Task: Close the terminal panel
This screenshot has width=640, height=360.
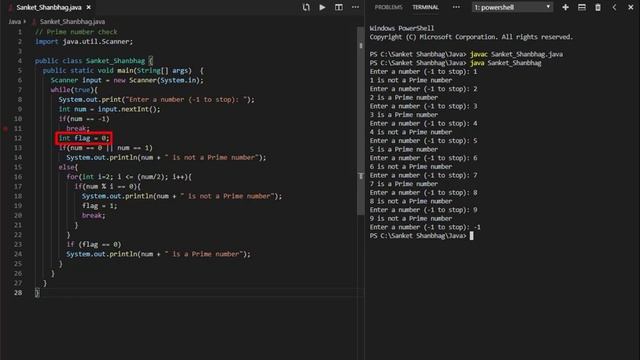Action: (631, 7)
